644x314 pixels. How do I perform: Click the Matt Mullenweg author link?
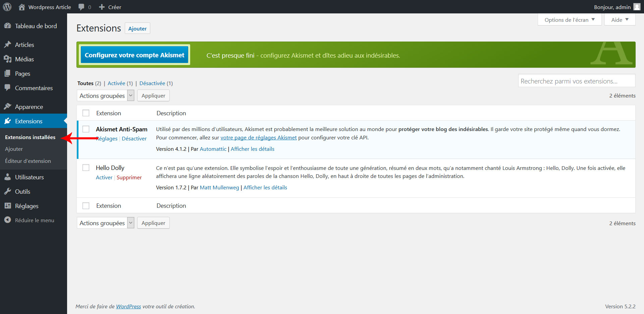[x=219, y=187]
